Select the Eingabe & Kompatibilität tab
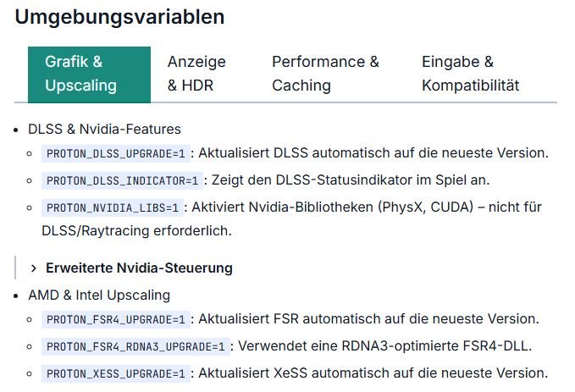Screen dimensions: 575x392 (470, 74)
